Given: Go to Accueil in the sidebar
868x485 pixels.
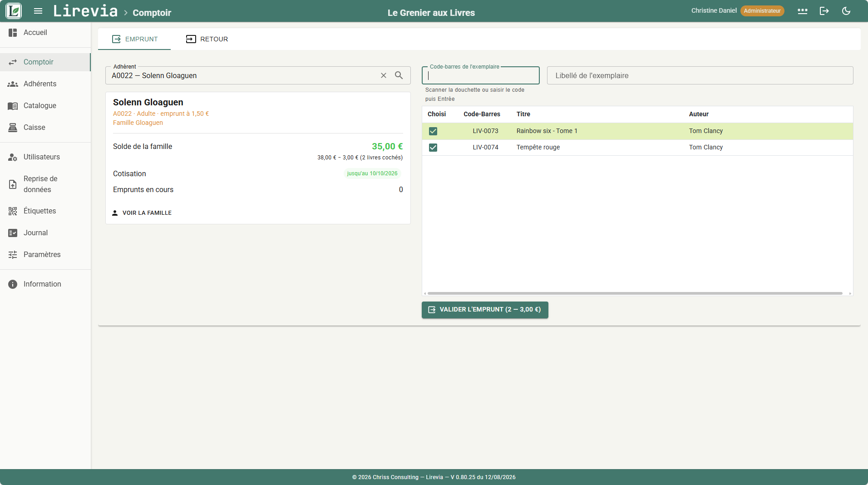Looking at the screenshot, I should point(45,33).
